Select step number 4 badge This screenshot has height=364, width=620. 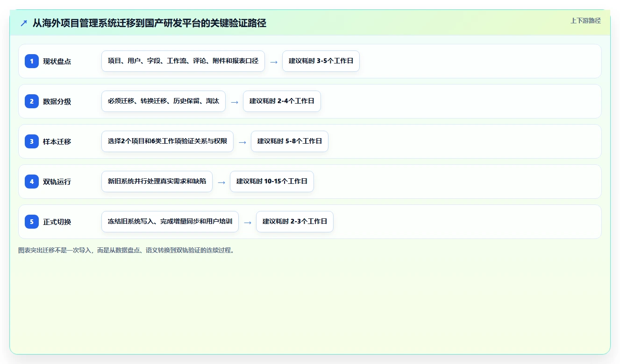pyautogui.click(x=32, y=182)
